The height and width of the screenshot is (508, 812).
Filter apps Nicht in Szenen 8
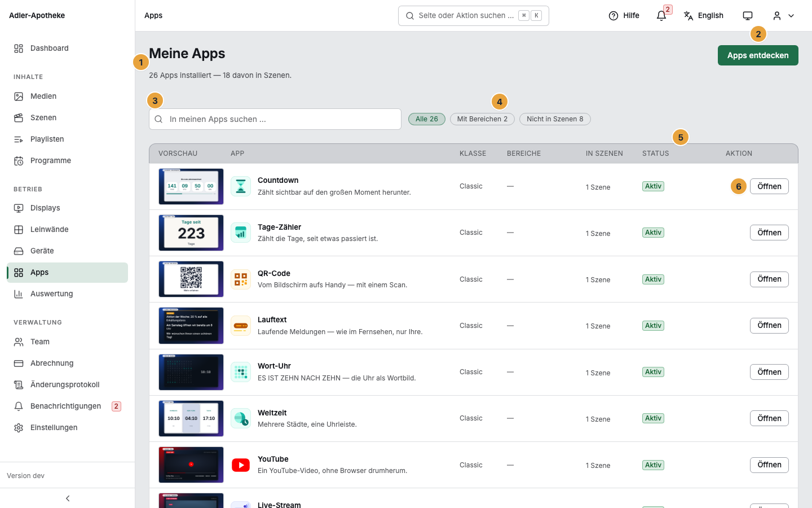pos(555,119)
